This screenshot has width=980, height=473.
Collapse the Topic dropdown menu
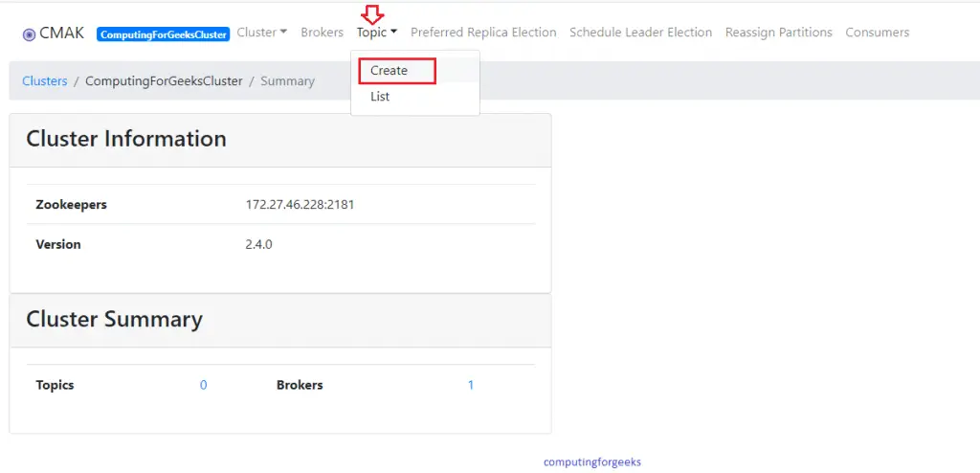pyautogui.click(x=377, y=32)
